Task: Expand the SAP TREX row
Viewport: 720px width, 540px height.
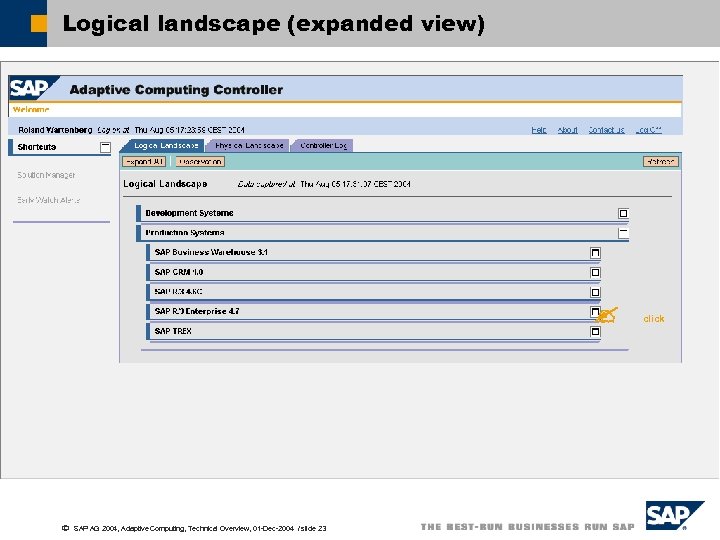Action: (595, 332)
